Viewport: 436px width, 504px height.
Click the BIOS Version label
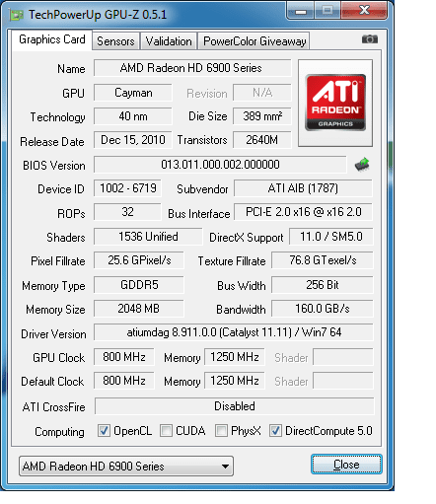(54, 166)
